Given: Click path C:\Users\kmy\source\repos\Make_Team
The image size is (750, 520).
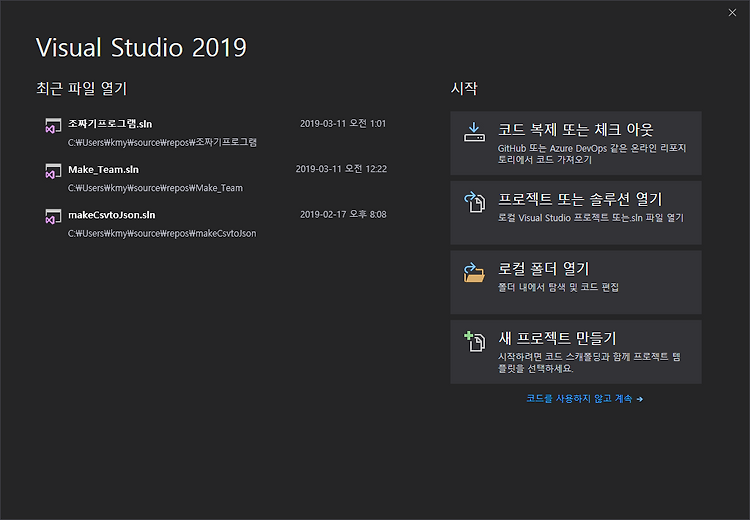Looking at the screenshot, I should click(x=155, y=188).
